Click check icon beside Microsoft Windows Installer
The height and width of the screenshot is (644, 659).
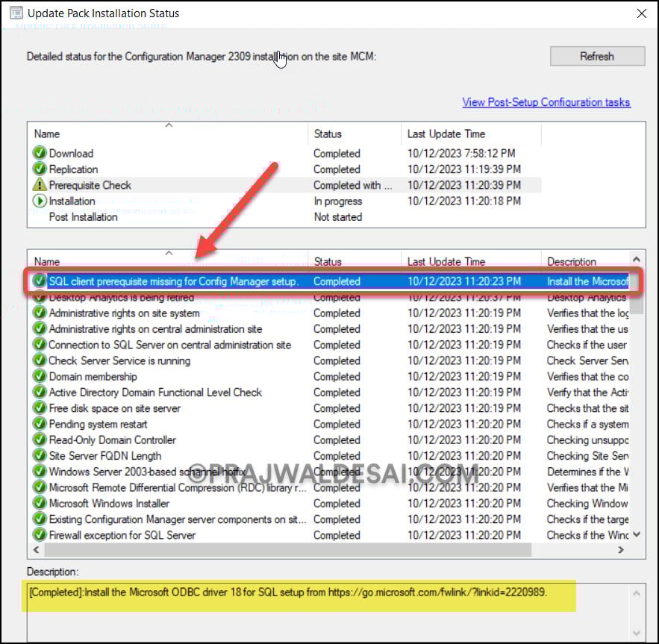tap(40, 503)
